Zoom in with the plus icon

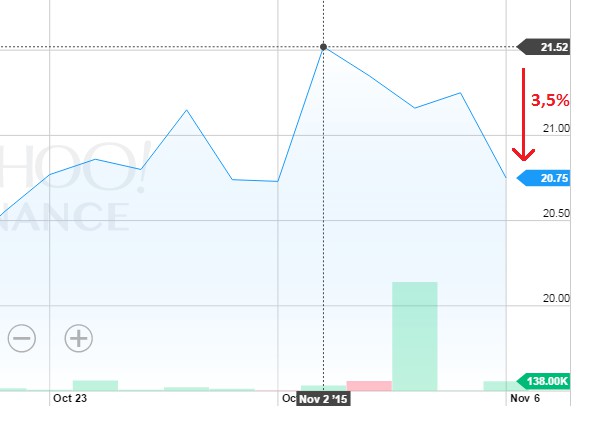[79, 338]
